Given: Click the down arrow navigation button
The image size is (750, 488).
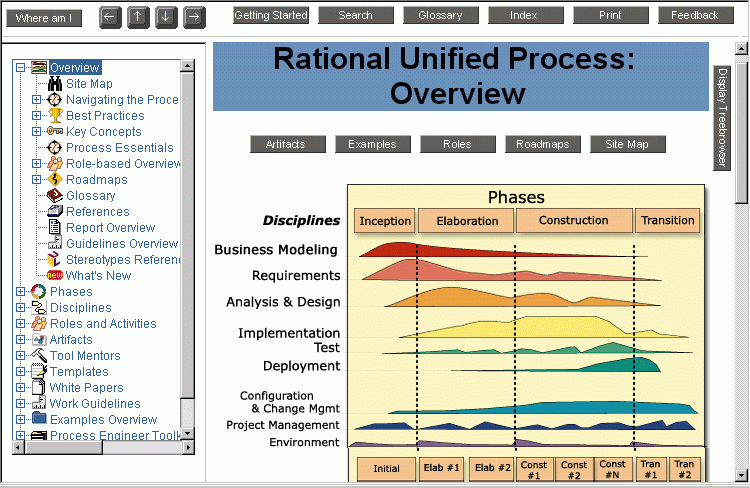Looking at the screenshot, I should click(x=166, y=17).
